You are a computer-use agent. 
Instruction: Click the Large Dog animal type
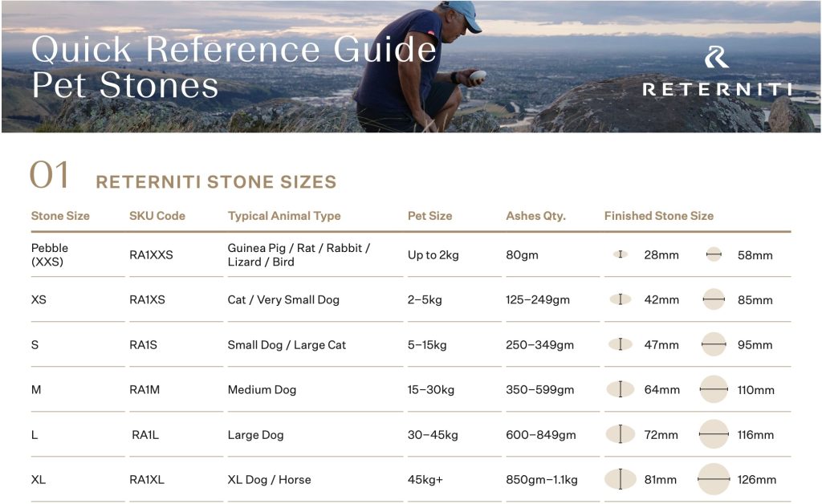[256, 435]
